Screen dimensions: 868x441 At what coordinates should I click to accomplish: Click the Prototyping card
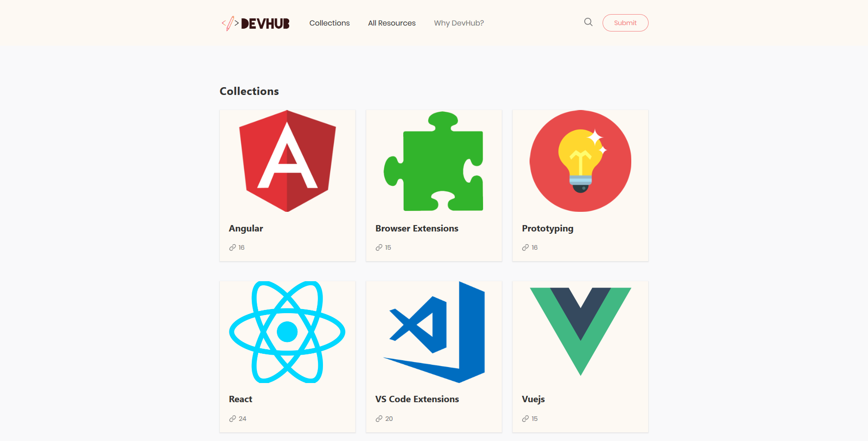pos(580,185)
